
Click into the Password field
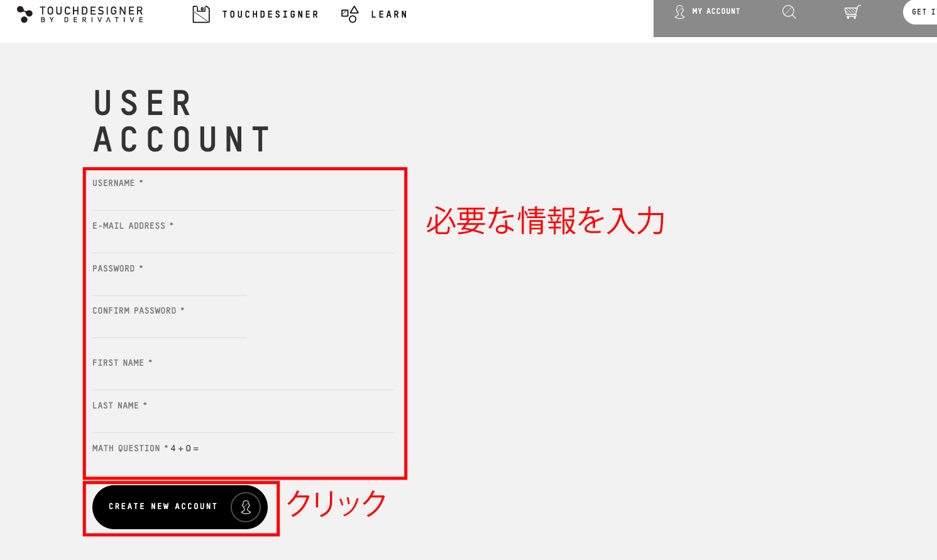tap(169, 285)
